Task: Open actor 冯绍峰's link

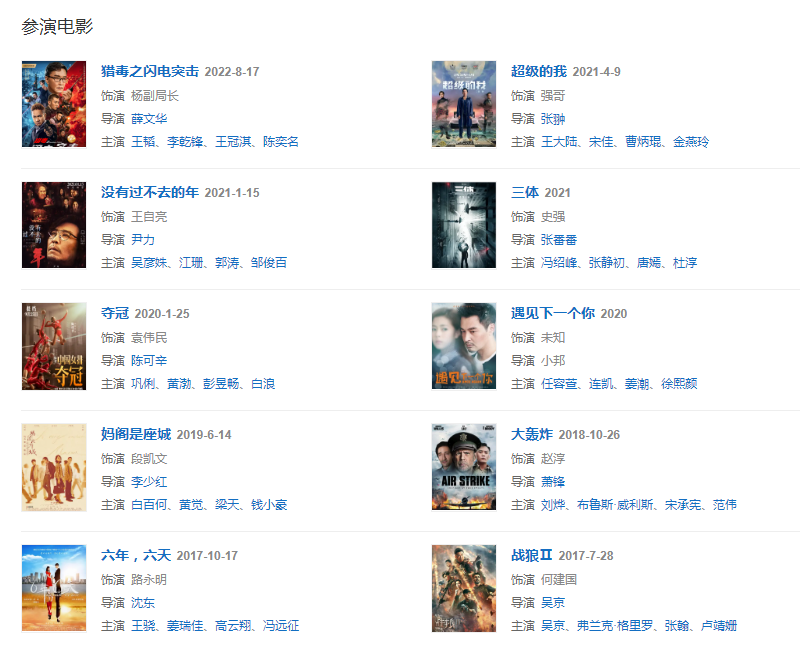Action: tap(559, 263)
